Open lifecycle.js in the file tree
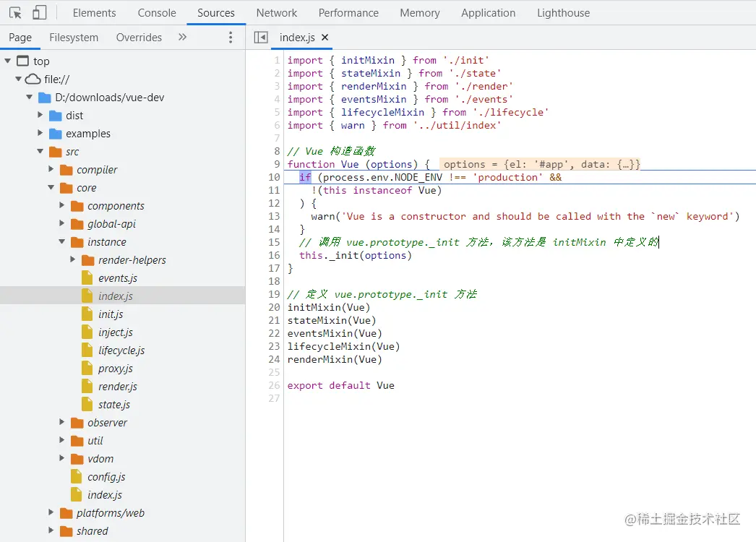The image size is (756, 542). (121, 350)
